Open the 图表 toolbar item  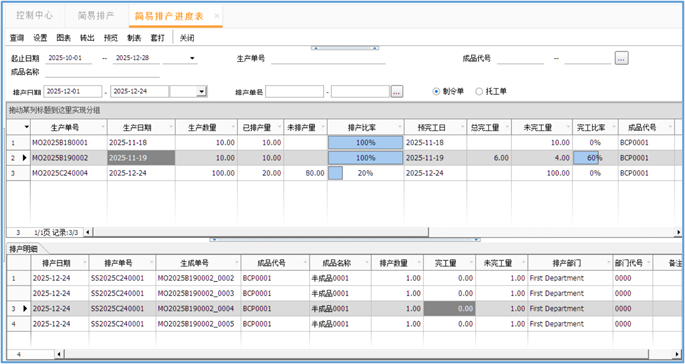(x=64, y=38)
